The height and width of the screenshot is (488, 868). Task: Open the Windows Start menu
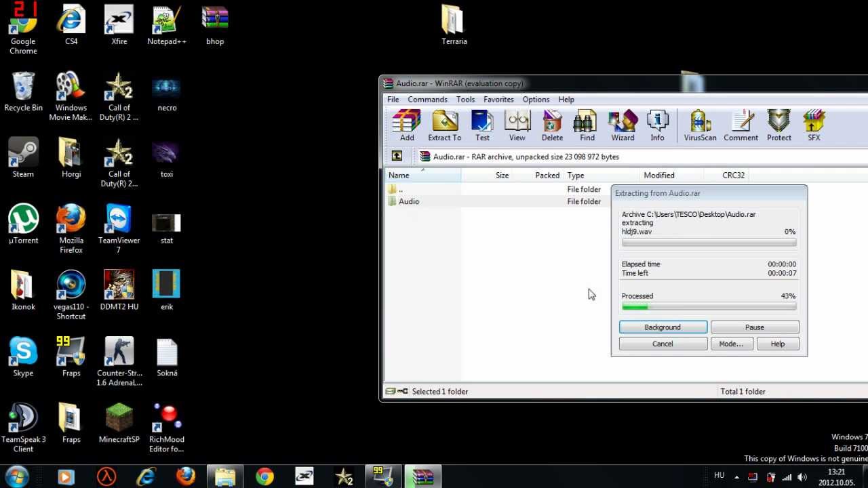pyautogui.click(x=16, y=476)
